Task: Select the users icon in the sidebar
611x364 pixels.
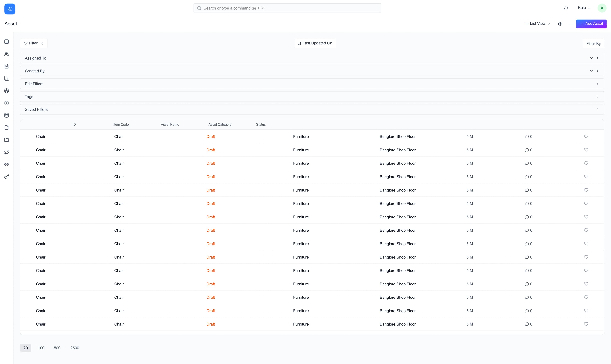Action: pos(6,54)
